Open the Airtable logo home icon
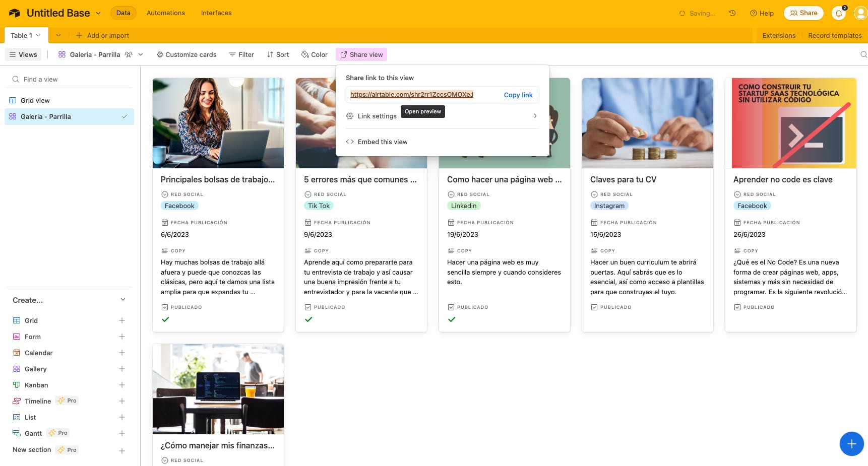Screen dimensions: 868x466 (x=15, y=13)
